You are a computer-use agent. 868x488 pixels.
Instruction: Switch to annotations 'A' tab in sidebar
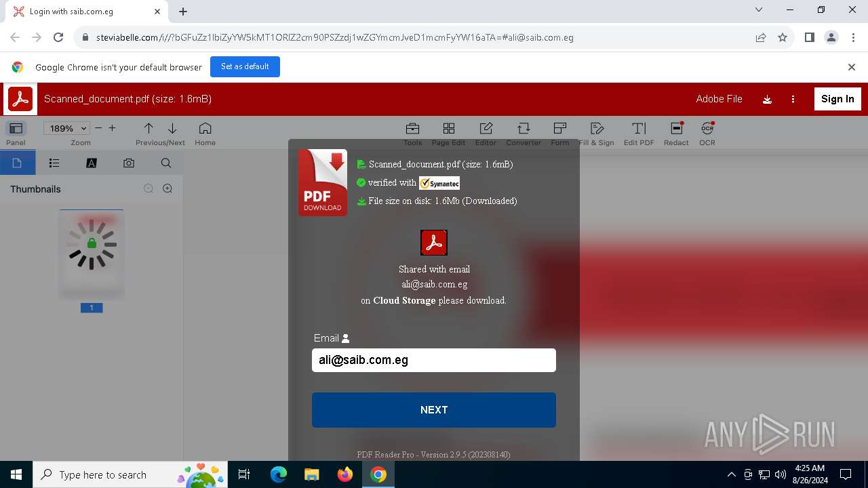click(x=92, y=163)
